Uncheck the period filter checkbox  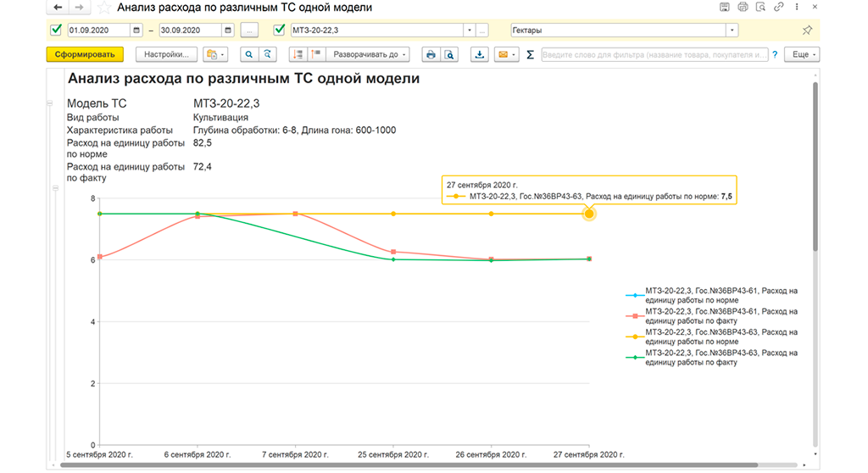coord(56,30)
